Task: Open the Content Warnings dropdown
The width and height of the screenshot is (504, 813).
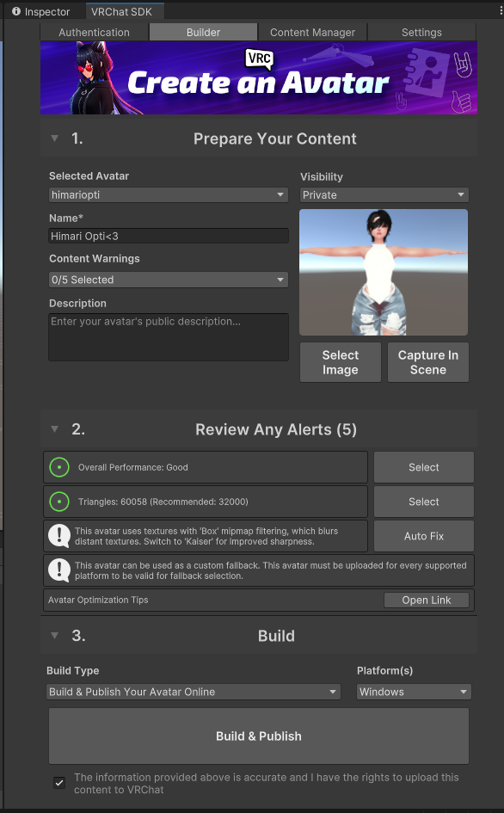Action: point(169,280)
